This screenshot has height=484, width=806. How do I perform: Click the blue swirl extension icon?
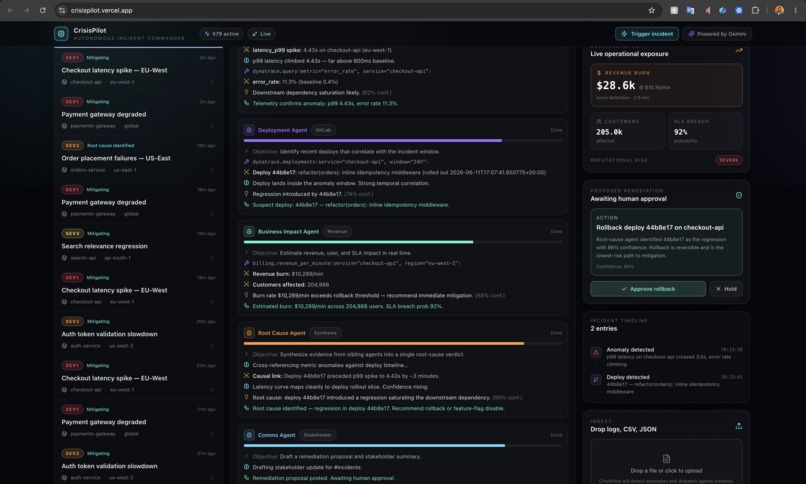[x=722, y=10]
